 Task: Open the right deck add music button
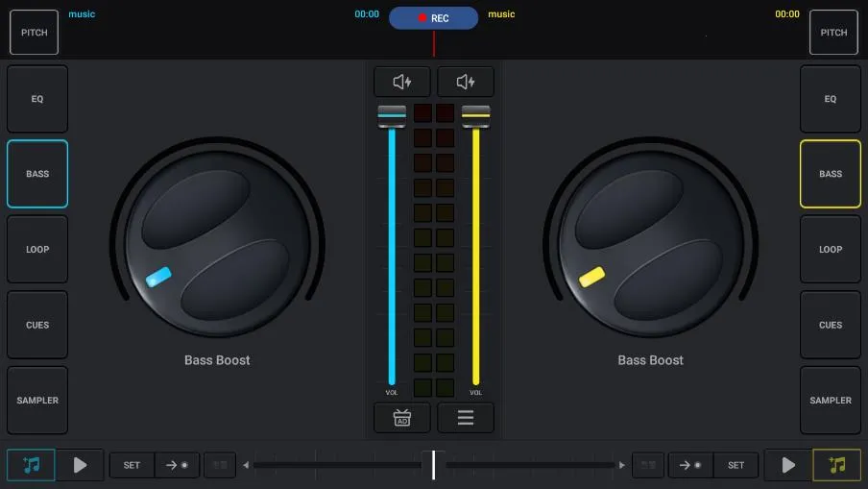(837, 465)
